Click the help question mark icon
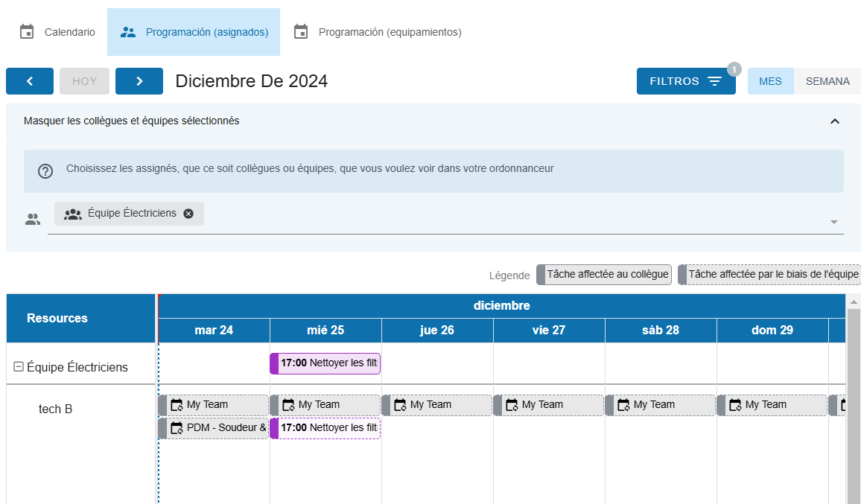Image resolution: width=861 pixels, height=504 pixels. coord(45,171)
